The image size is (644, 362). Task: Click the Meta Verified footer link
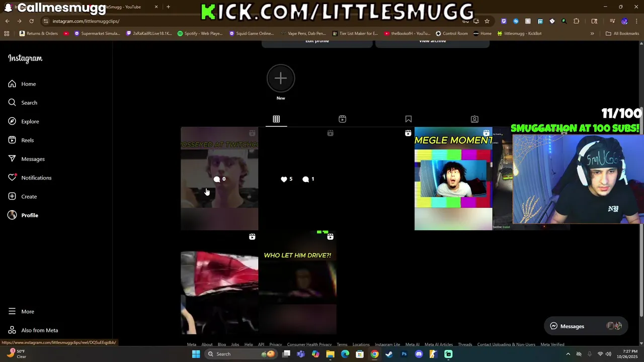[x=552, y=345]
